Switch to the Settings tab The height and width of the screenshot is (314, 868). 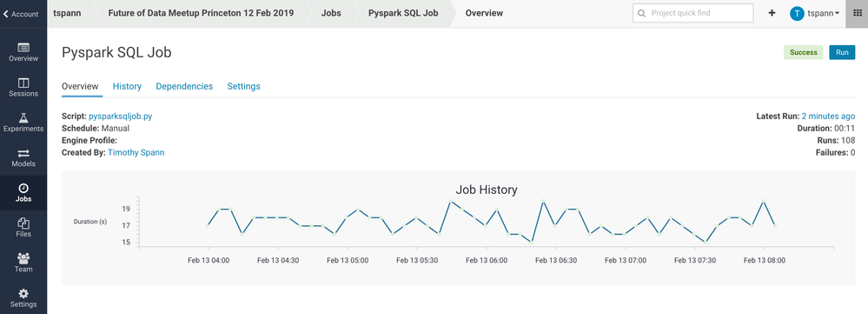coord(243,86)
